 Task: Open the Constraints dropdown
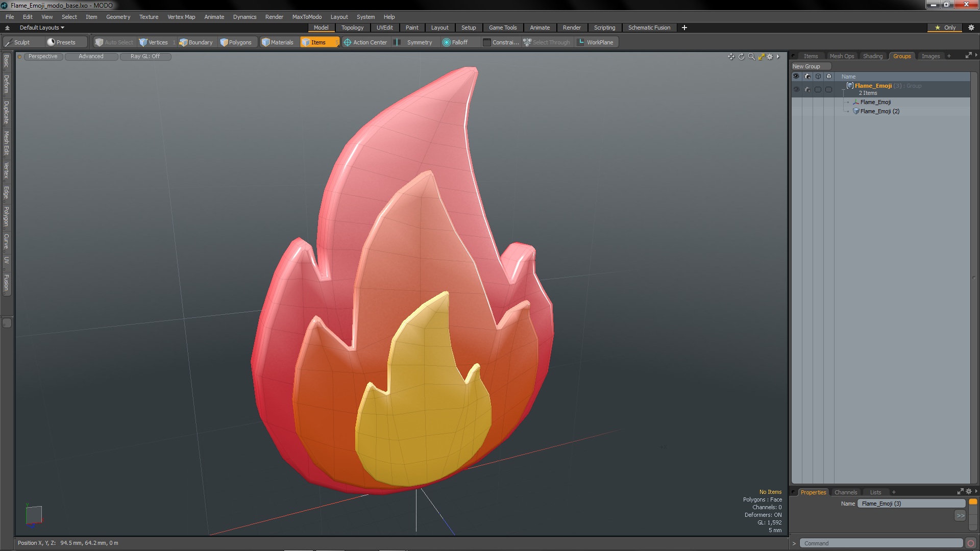(501, 42)
